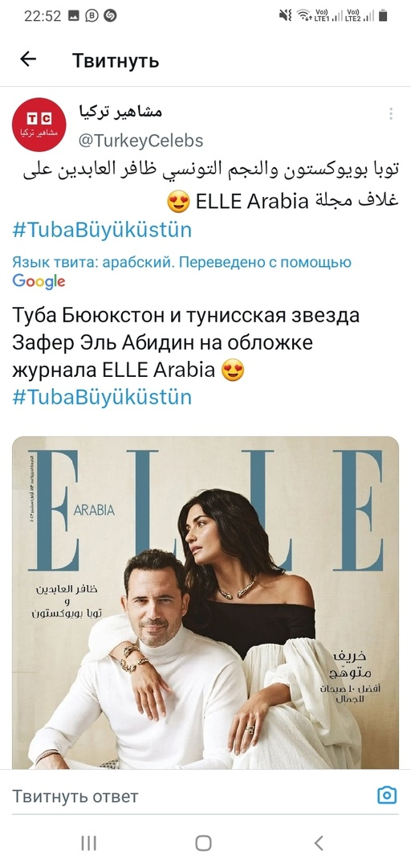
Task: Tap the muted sound icon in status bar
Action: pyautogui.click(x=285, y=15)
